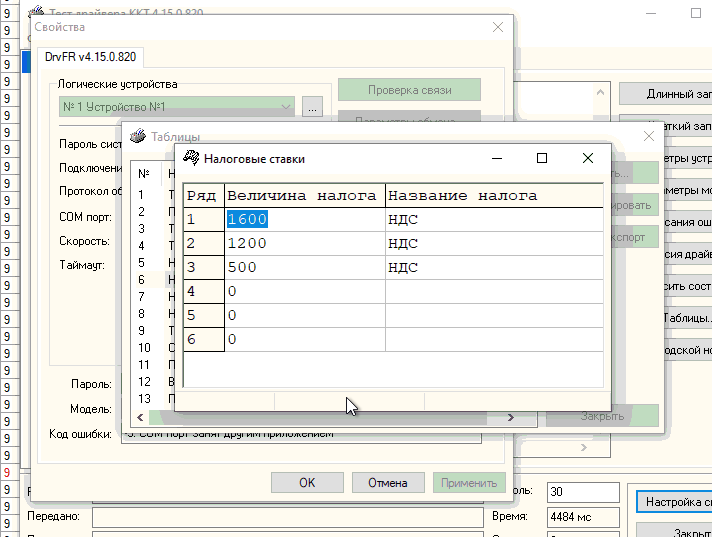Image resolution: width=712 pixels, height=537 pixels.
Task: Click the Ряд column header
Action: (203, 196)
